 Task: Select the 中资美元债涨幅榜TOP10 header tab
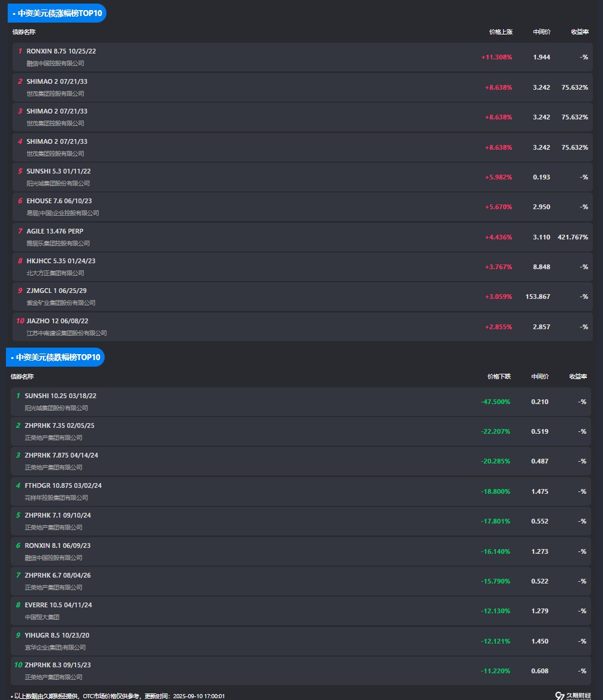56,13
